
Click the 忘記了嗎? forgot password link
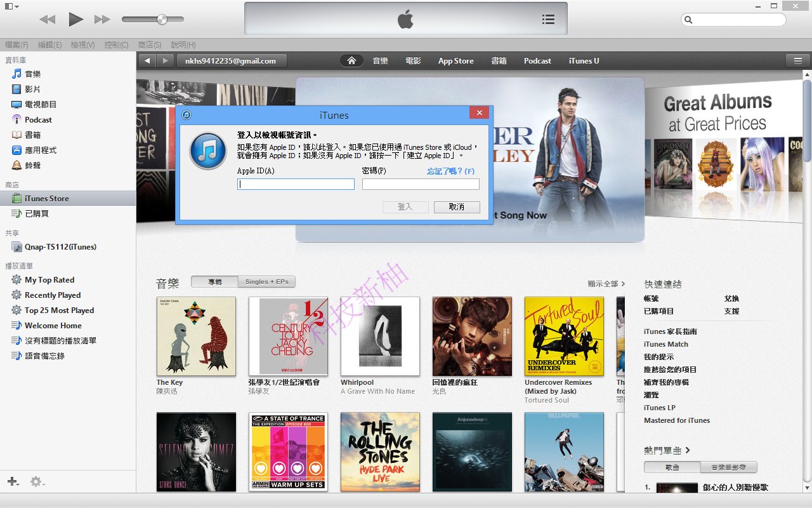click(450, 171)
